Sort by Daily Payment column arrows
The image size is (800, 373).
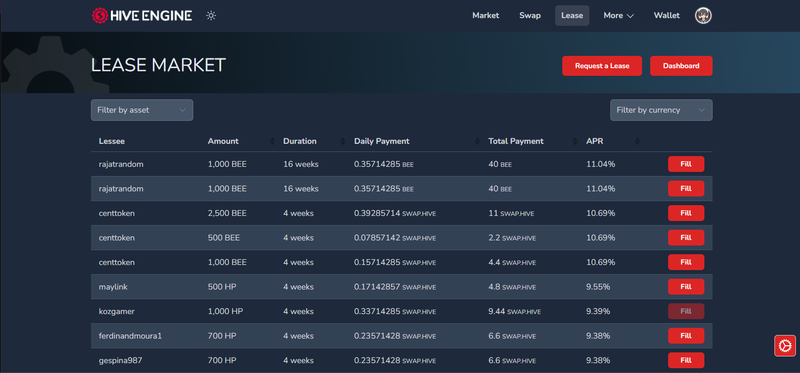478,141
